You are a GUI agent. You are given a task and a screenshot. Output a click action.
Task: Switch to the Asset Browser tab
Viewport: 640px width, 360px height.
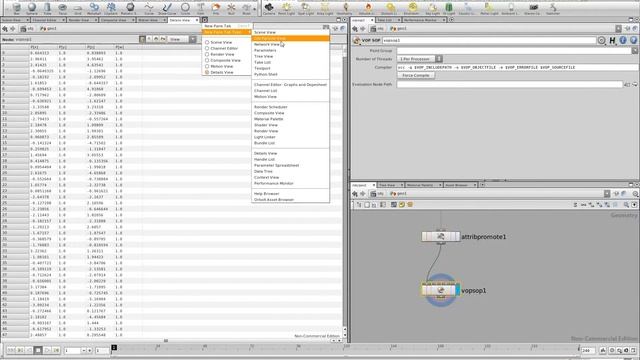[460, 185]
